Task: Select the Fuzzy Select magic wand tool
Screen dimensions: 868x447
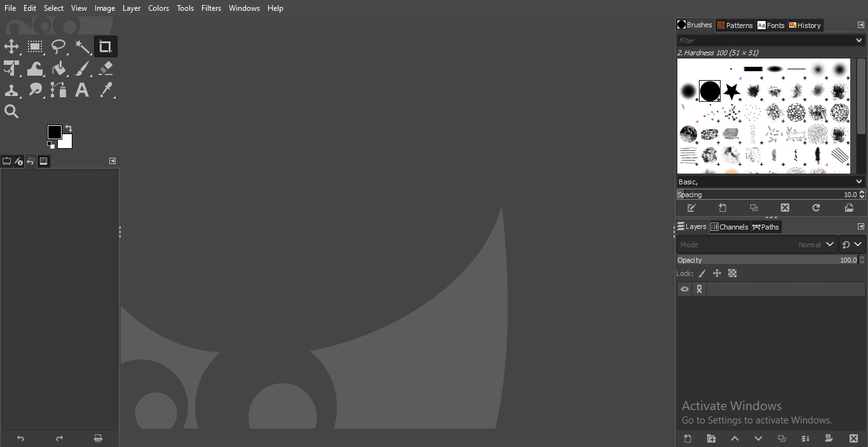Action: 82,46
